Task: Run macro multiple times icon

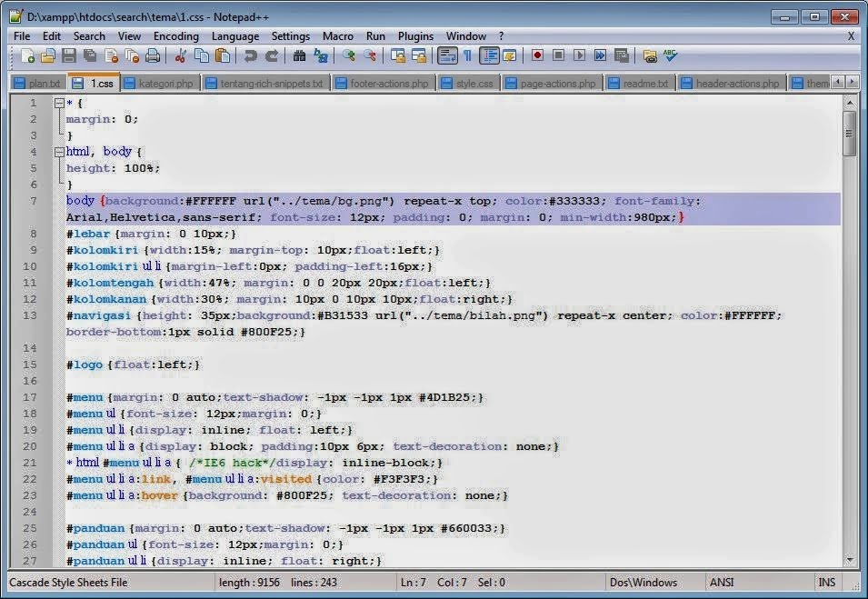Action: click(x=600, y=55)
